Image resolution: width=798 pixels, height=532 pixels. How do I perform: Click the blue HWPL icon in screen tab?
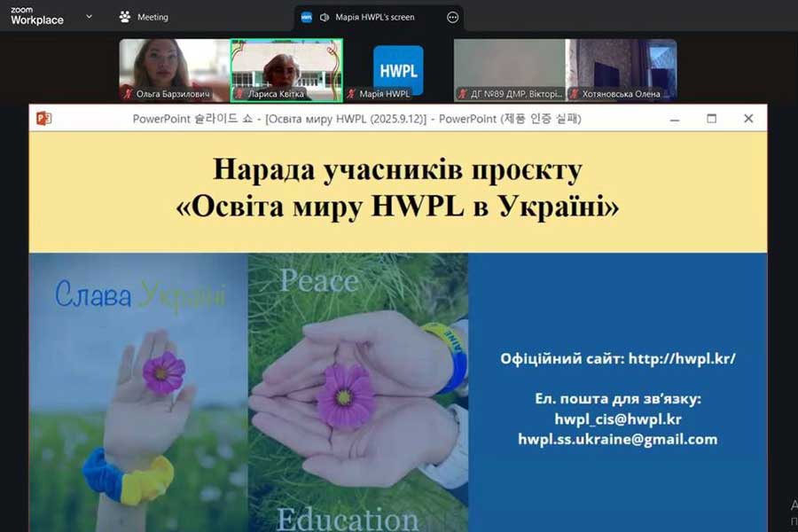[x=307, y=18]
